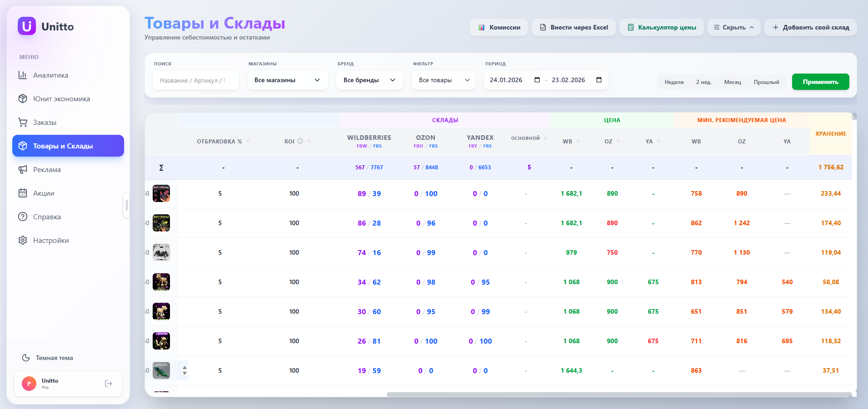Open Акции via its calendar icon
Image resolution: width=868 pixels, height=409 pixels.
click(x=23, y=193)
